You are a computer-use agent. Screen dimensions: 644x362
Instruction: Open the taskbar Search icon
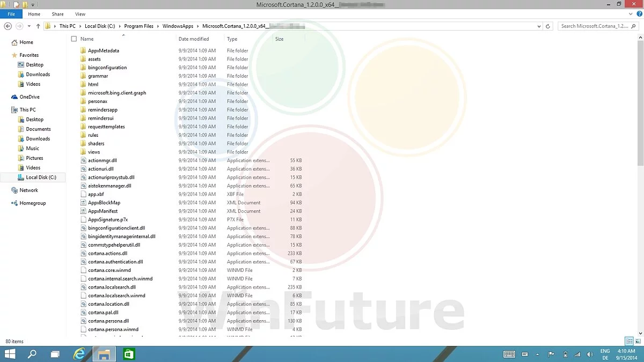[x=32, y=354]
